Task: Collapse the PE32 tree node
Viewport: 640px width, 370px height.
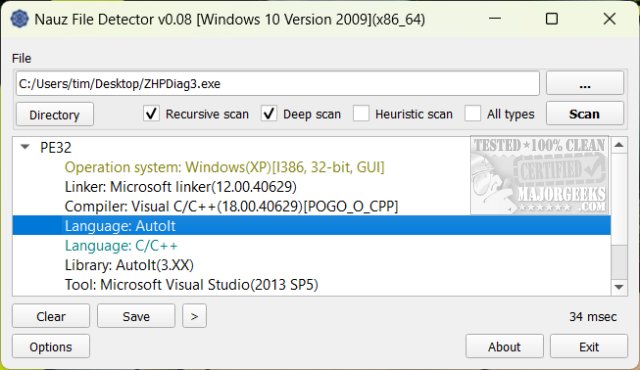Action: [x=25, y=147]
